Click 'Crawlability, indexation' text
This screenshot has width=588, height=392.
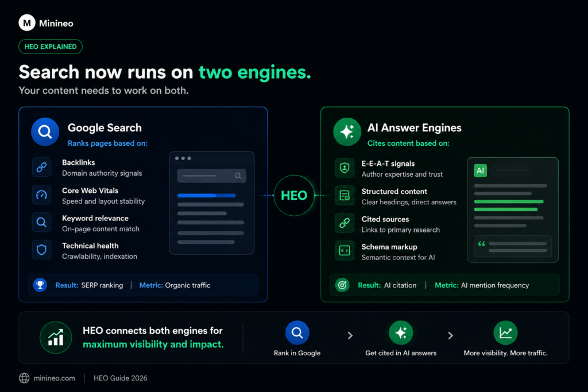coord(99,257)
